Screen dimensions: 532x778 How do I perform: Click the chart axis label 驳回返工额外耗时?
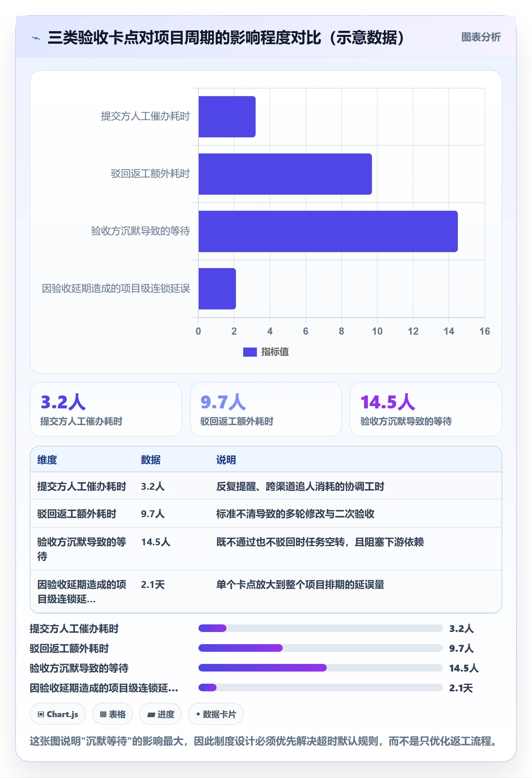tap(150, 174)
